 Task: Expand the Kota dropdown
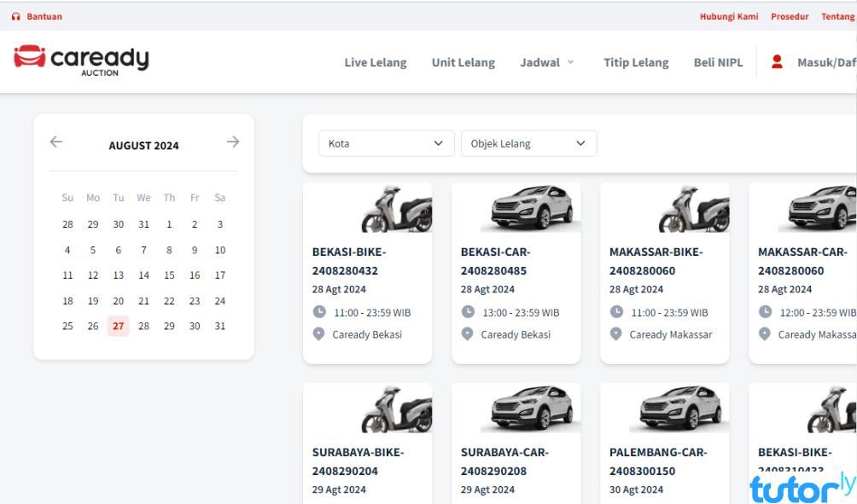(x=387, y=143)
